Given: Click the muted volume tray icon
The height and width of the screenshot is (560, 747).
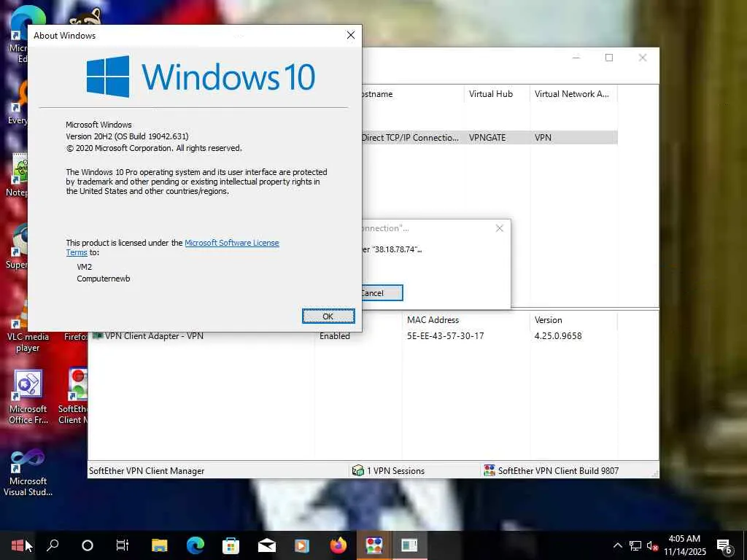Looking at the screenshot, I should tap(652, 545).
